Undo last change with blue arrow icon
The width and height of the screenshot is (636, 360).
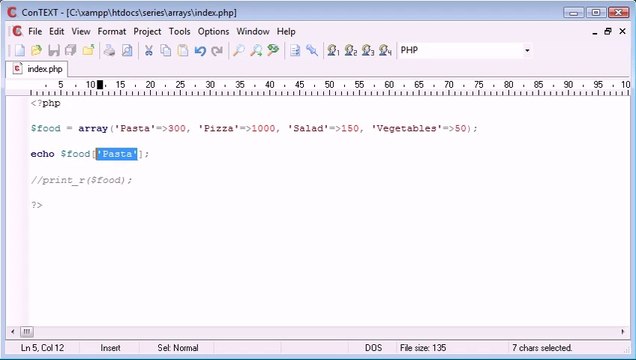pyautogui.click(x=200, y=50)
